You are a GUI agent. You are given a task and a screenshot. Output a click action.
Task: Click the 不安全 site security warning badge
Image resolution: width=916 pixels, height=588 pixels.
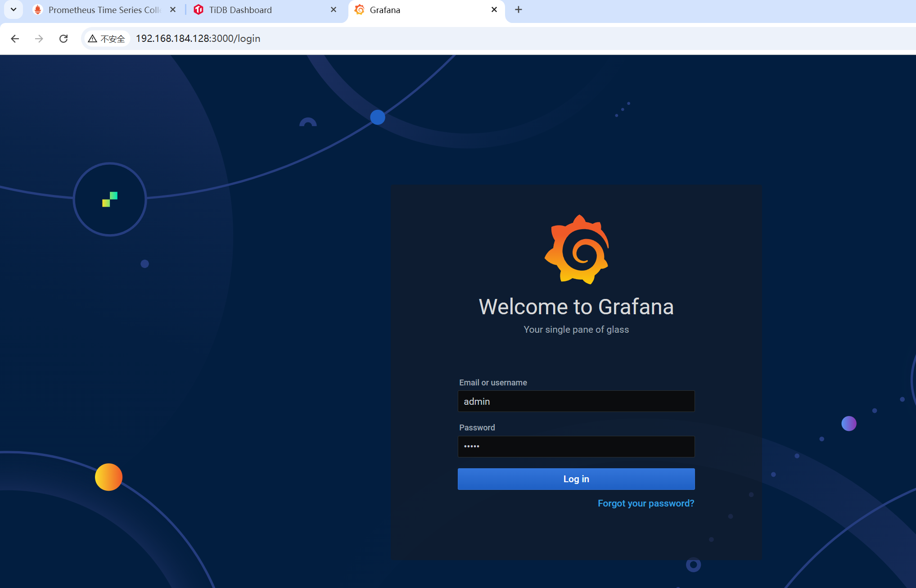[107, 39]
